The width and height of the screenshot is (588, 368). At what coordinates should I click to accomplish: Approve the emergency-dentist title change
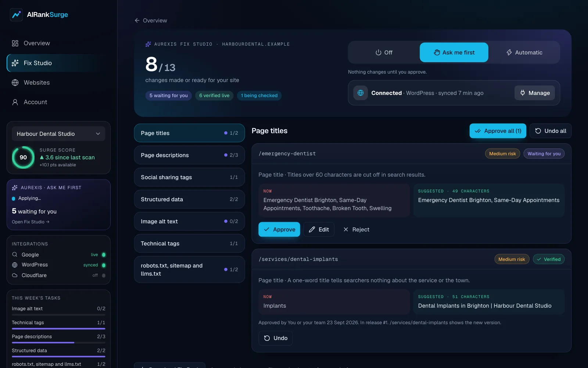[279, 230]
